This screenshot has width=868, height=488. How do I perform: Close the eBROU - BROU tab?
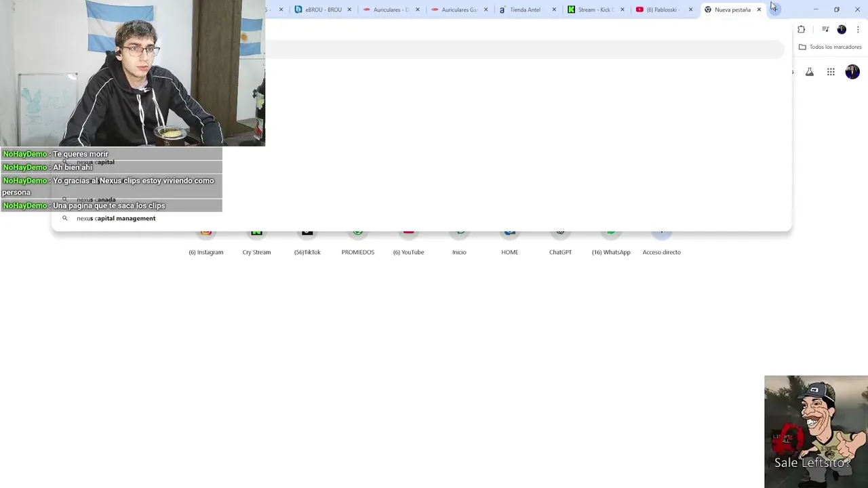(349, 9)
